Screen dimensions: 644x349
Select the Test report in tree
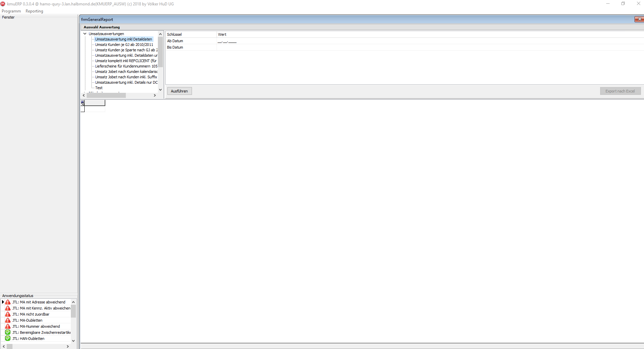(99, 88)
